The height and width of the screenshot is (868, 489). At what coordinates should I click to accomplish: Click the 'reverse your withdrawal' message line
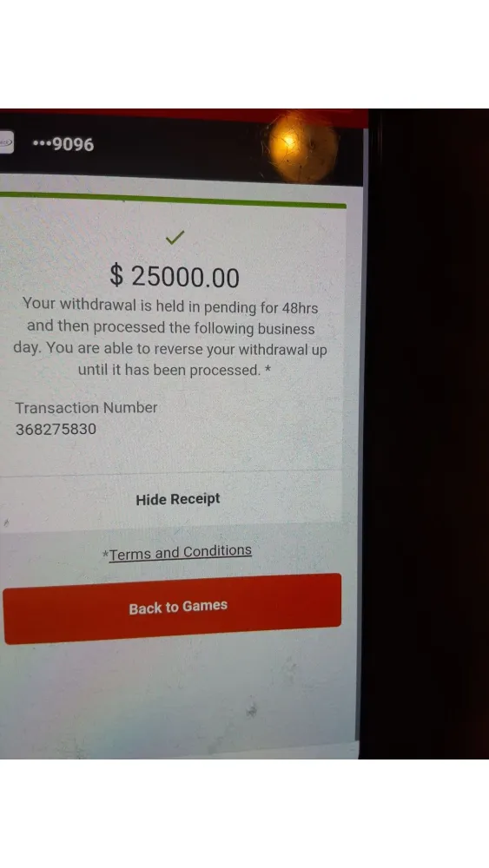[170, 349]
